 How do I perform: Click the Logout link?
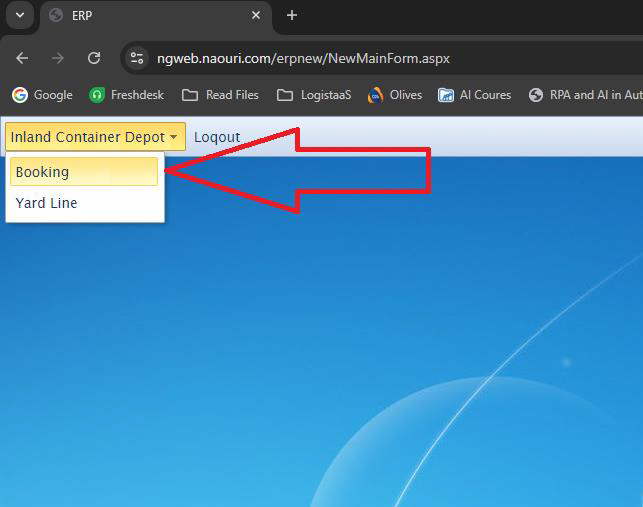(x=217, y=137)
